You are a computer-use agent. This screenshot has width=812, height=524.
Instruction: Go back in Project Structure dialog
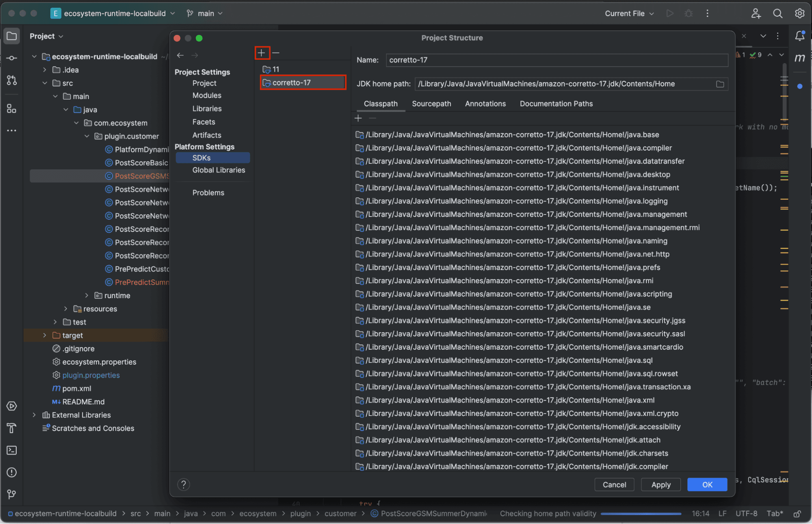pos(180,55)
